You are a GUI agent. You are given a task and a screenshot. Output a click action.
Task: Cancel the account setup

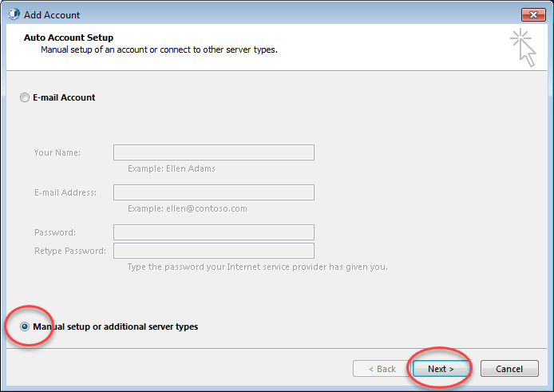tap(509, 369)
